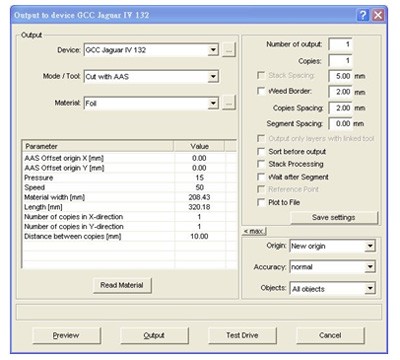This screenshot has width=400, height=360.
Task: Click the Value column header
Action: 199,146
